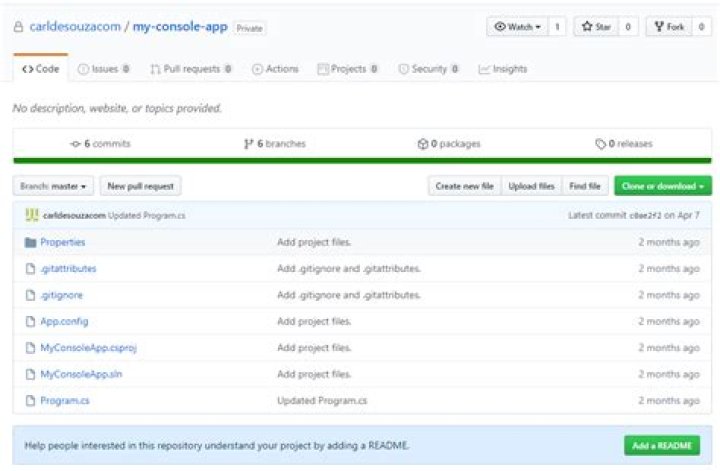Viewport: 720px width, 471px height.
Task: Click the file icon beside MyConsoleApp.csproj
Action: [x=30, y=348]
